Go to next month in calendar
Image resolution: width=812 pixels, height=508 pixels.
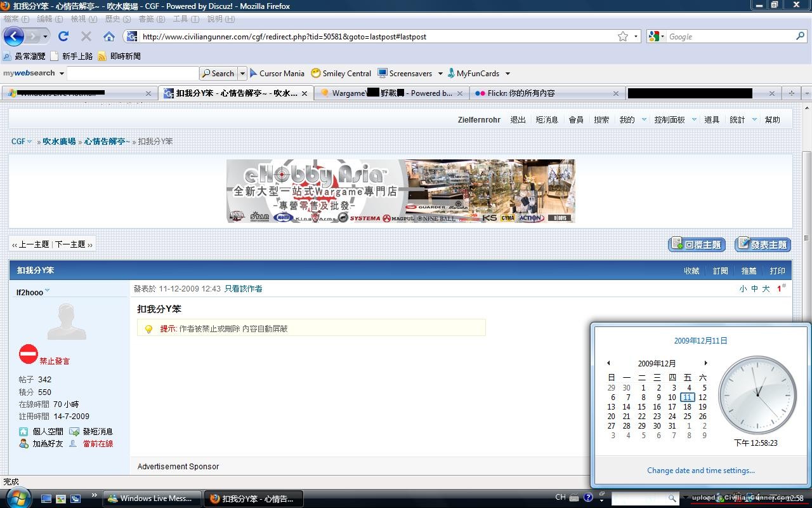tap(705, 363)
